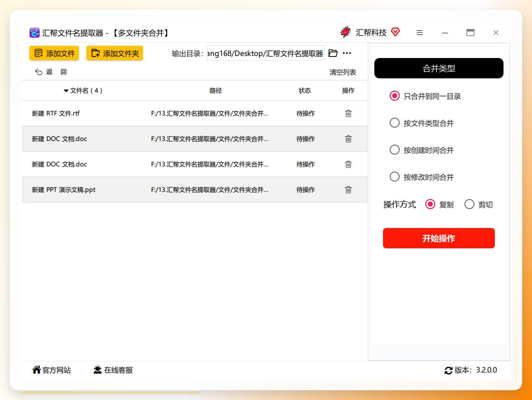This screenshot has width=532, height=400.
Task: Click the 添加文件 button
Action: [54, 53]
